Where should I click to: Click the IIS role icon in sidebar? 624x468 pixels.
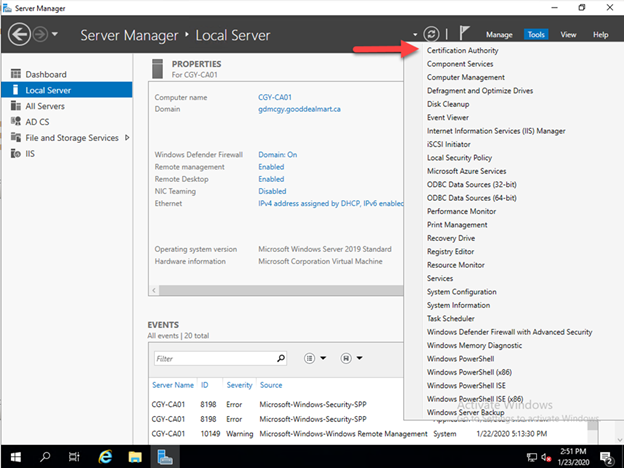point(16,153)
